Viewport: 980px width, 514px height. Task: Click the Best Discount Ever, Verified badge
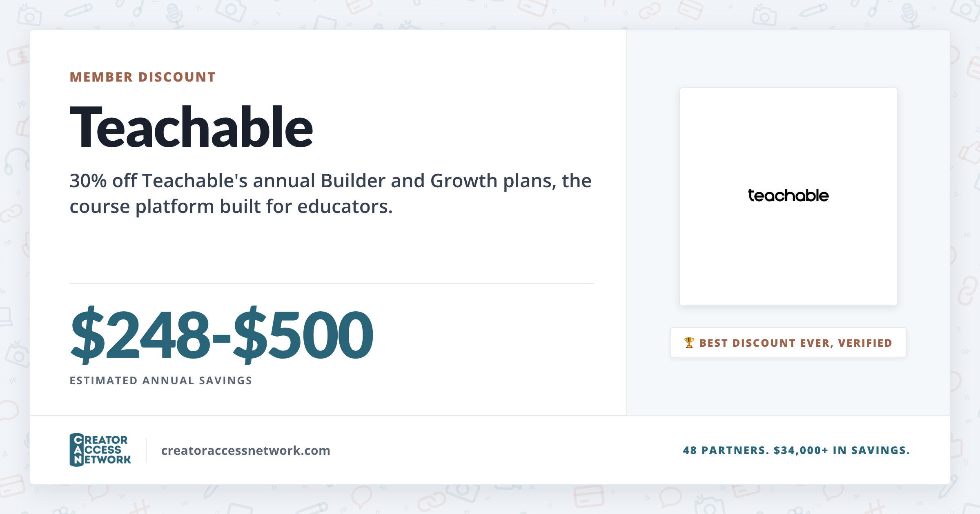[788, 343]
